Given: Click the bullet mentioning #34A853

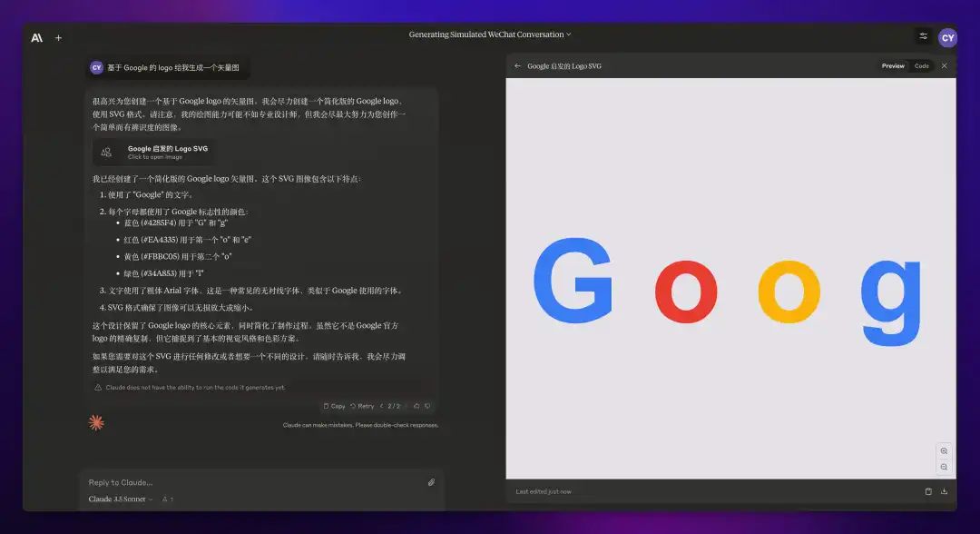Looking at the screenshot, I should pyautogui.click(x=163, y=273).
